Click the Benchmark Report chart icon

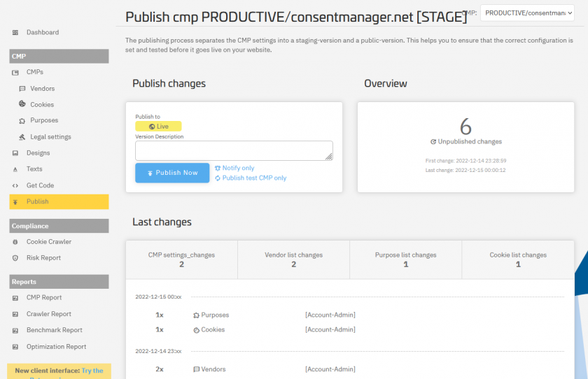pos(15,331)
